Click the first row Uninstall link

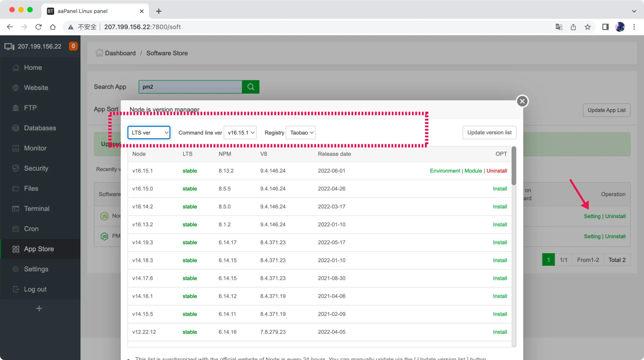(615, 216)
